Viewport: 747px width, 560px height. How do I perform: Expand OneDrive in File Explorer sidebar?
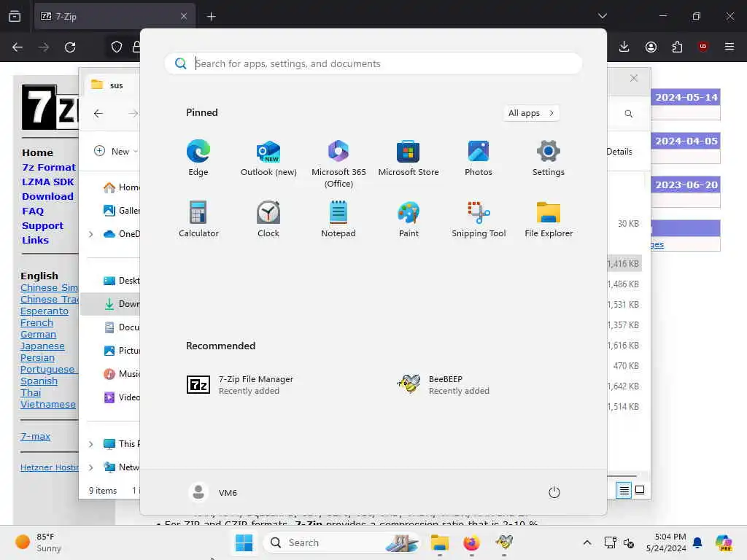(90, 234)
